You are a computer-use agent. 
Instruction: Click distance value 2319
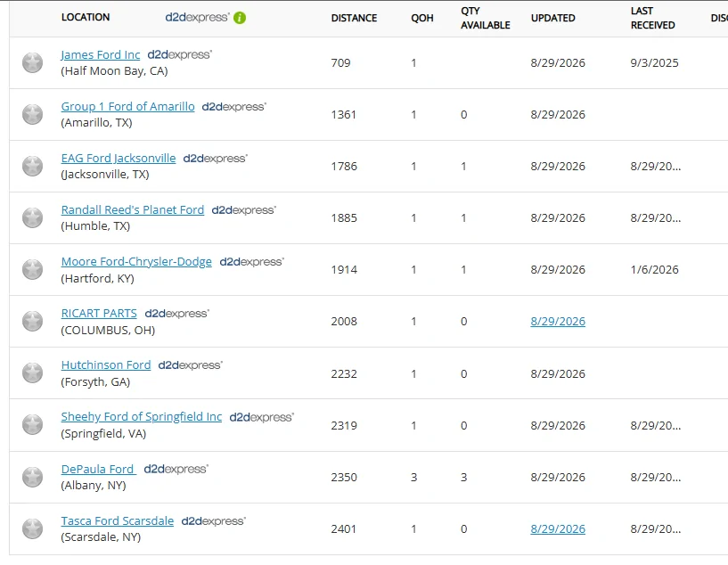[344, 426]
